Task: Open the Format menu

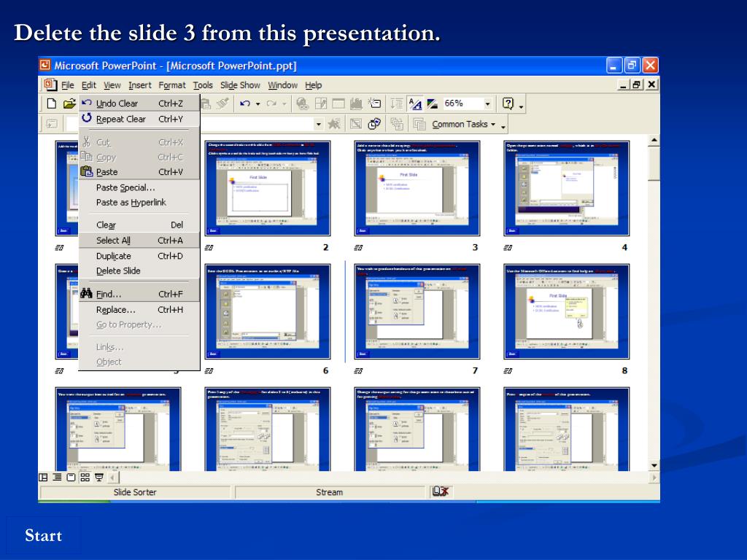Action: click(x=172, y=85)
